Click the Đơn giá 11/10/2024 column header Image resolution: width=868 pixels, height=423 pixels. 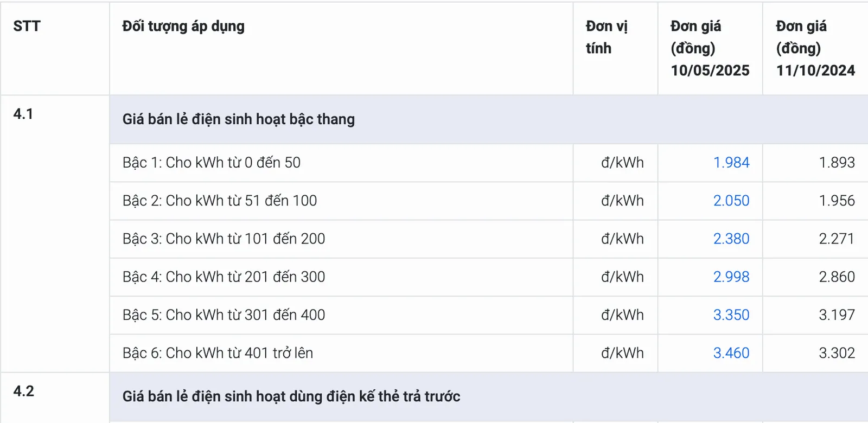(x=815, y=48)
